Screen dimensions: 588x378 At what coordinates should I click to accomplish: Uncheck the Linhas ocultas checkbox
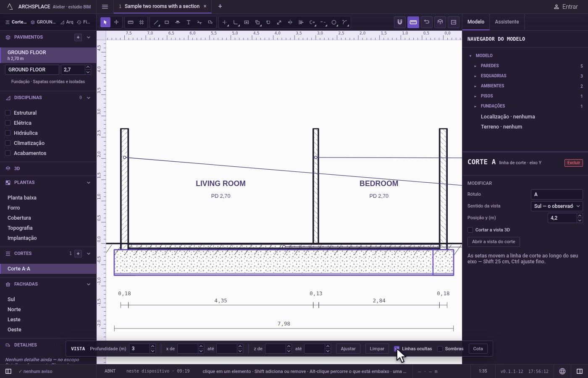coord(397,349)
